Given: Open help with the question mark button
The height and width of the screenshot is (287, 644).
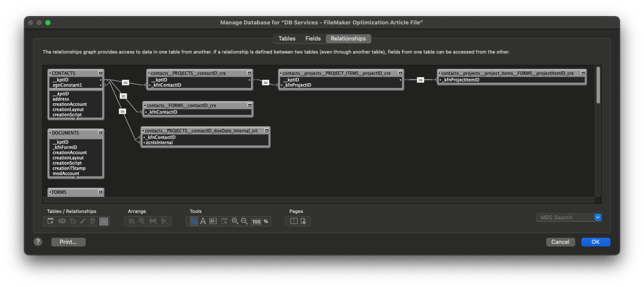Looking at the screenshot, I should pyautogui.click(x=38, y=242).
